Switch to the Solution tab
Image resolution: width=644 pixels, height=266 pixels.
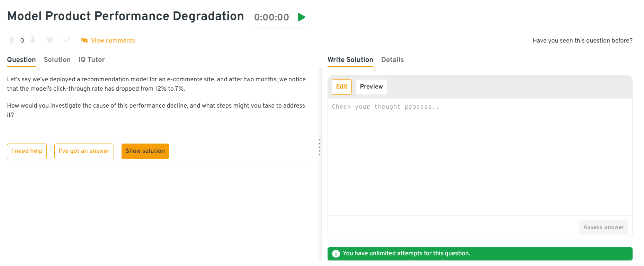tap(57, 59)
